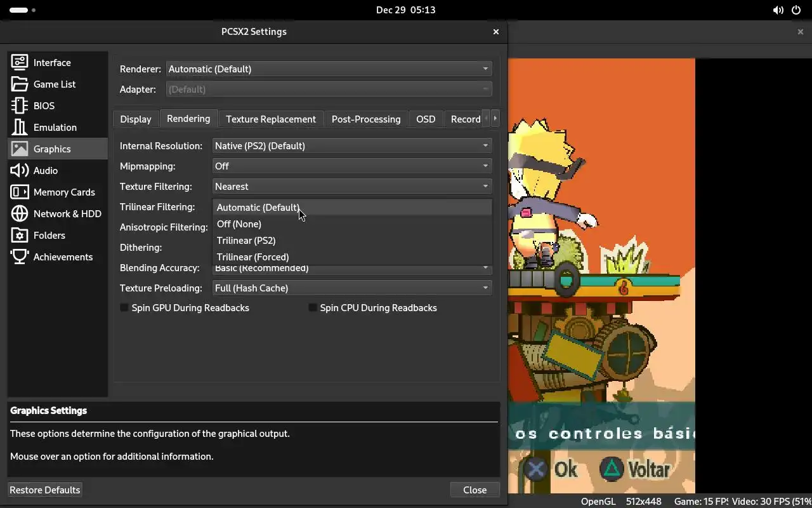Switch to the OSD tab
Image resolution: width=812 pixels, height=508 pixels.
coord(426,119)
